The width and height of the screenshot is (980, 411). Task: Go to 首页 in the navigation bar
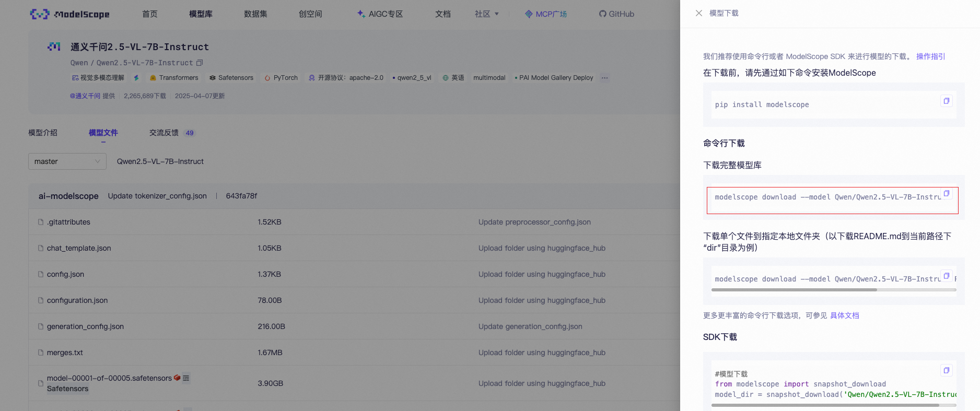coord(150,14)
